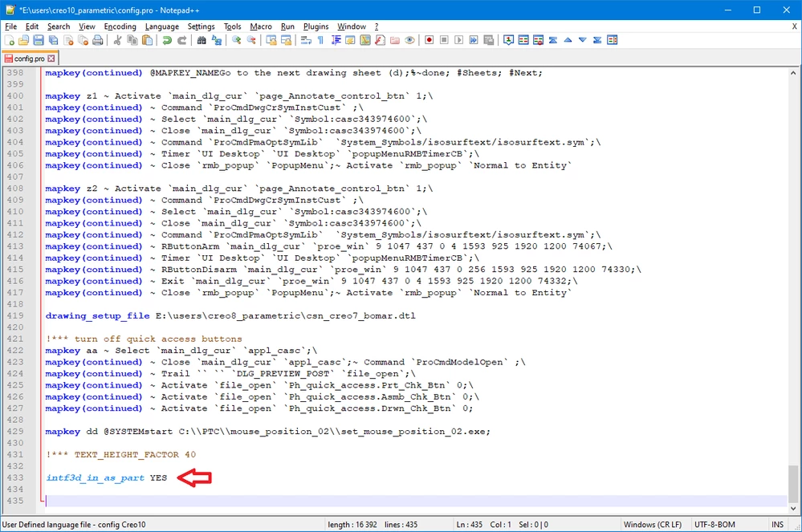Open the Search menu

coord(59,26)
